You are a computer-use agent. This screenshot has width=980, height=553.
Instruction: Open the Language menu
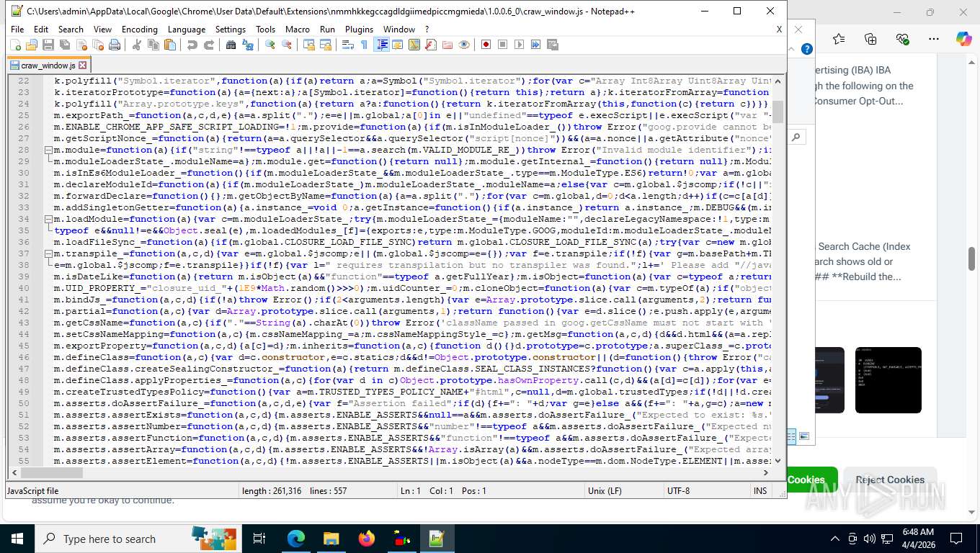187,30
